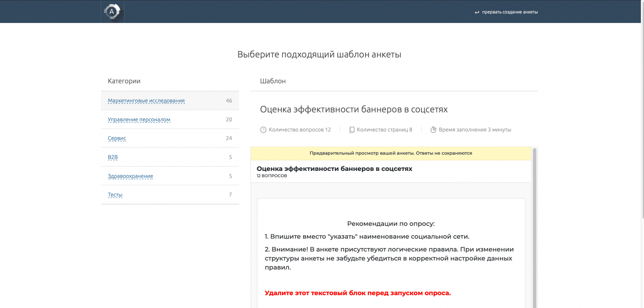This screenshot has height=308, width=644.
Task: Select the Здравоохранение category
Action: tap(130, 176)
